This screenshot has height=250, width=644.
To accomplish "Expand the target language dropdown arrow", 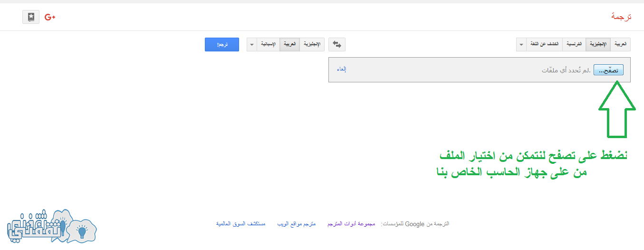I will pyautogui.click(x=252, y=44).
